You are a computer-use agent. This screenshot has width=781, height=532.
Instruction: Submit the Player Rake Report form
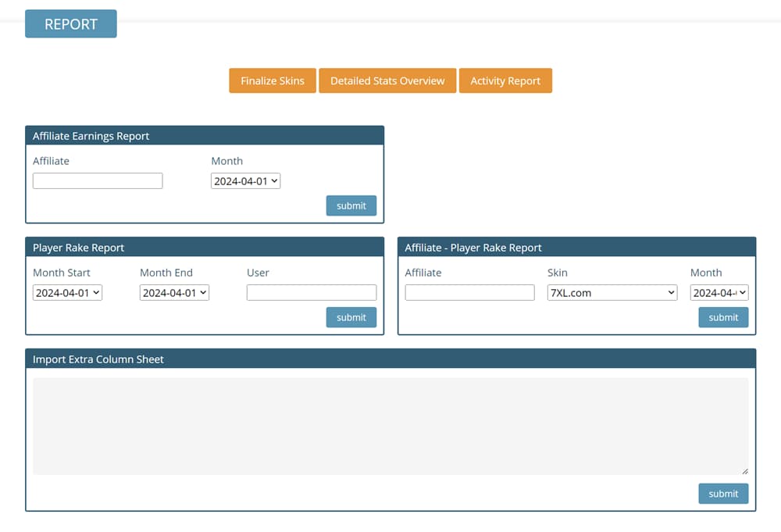point(351,317)
